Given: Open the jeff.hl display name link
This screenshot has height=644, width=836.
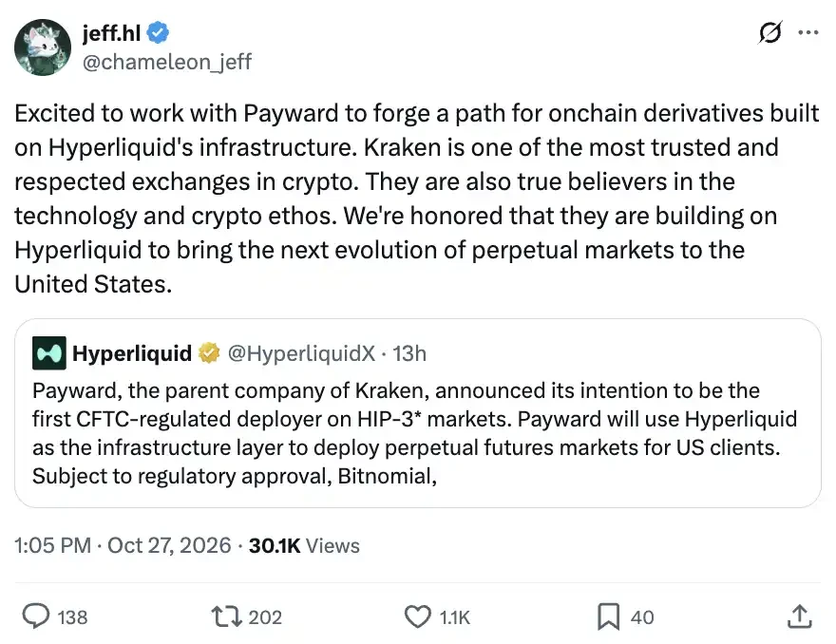Looking at the screenshot, I should coord(111,33).
